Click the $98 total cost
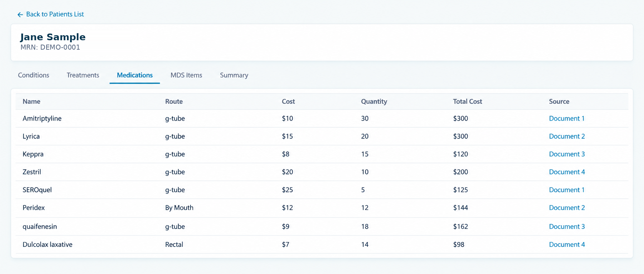Viewport: 644px width, 274px height. coord(459,244)
